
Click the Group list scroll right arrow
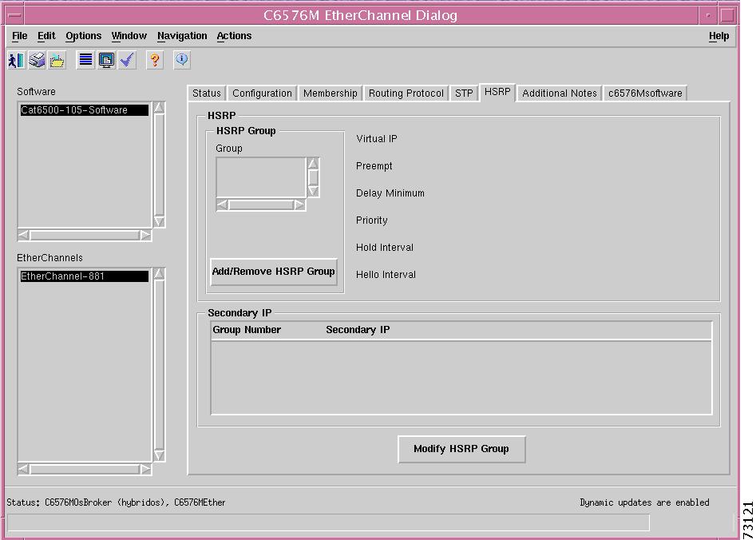point(299,205)
